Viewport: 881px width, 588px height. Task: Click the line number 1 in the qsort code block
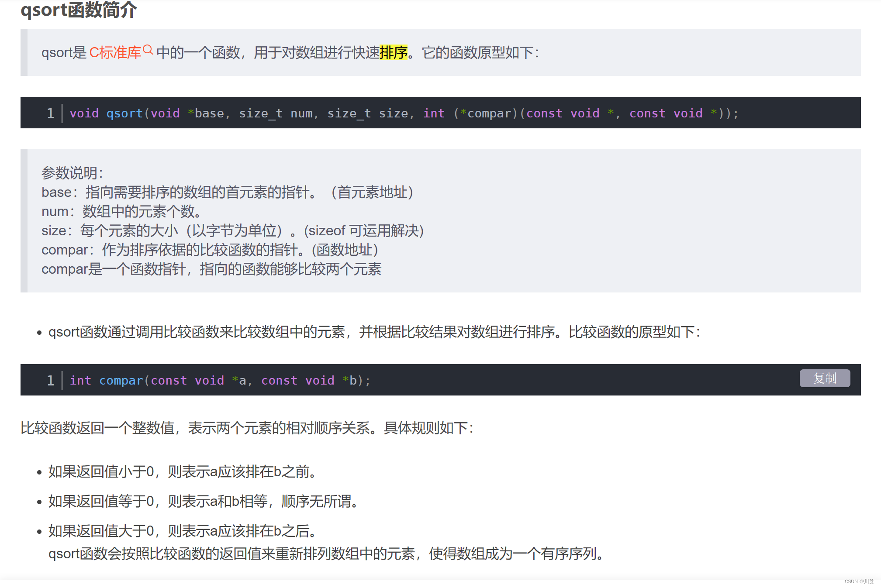[x=50, y=113]
